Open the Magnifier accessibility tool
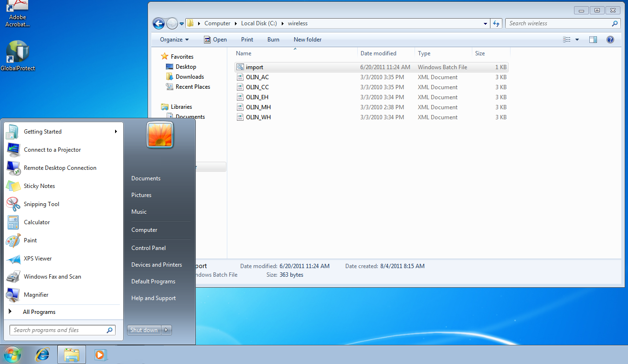Screen dimensions: 628x364 coord(36,295)
